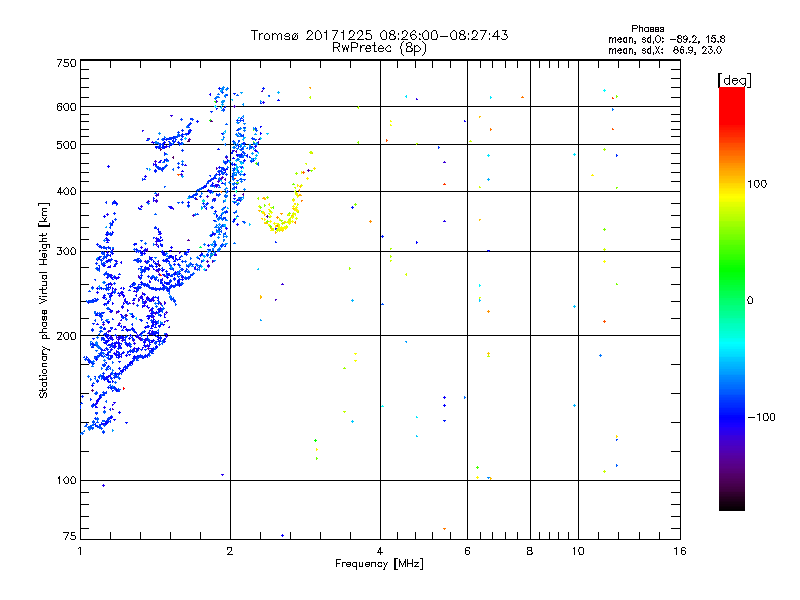Click the y-axis label "750"

(66, 63)
